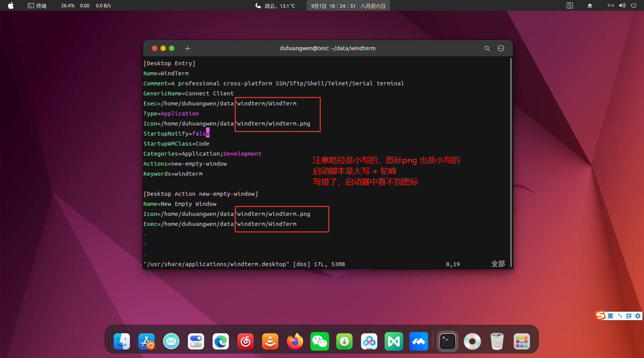This screenshot has width=644, height=358.
Task: Click the Name=New Empty Window line
Action: point(180,204)
